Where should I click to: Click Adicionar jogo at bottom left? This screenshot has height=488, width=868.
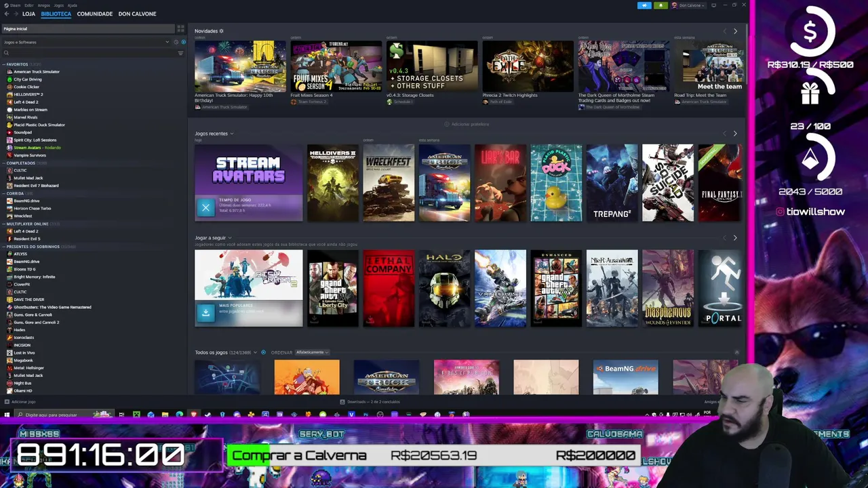(20, 402)
